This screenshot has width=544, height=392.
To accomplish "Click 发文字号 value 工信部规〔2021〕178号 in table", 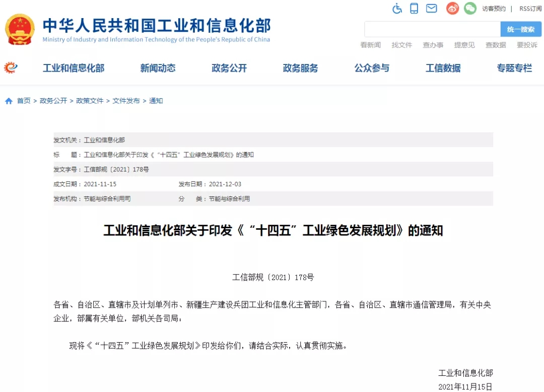I will coord(116,170).
